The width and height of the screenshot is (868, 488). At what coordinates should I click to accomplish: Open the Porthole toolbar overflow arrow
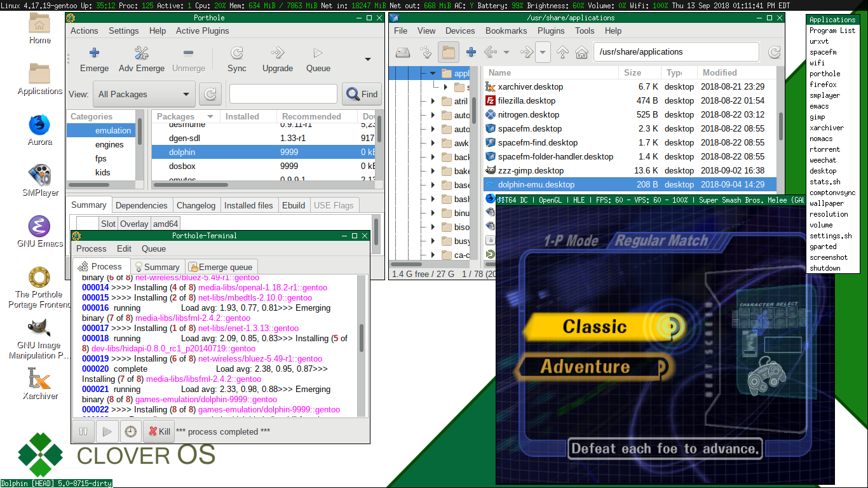pyautogui.click(x=367, y=59)
